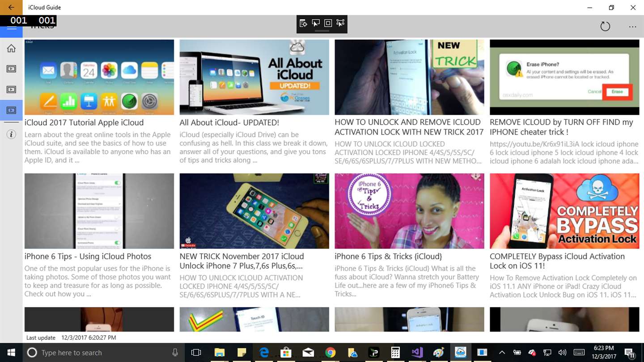Click title 'iCloud 2017 Tutorial Apple iCloud'
644x362 pixels.
[84, 122]
